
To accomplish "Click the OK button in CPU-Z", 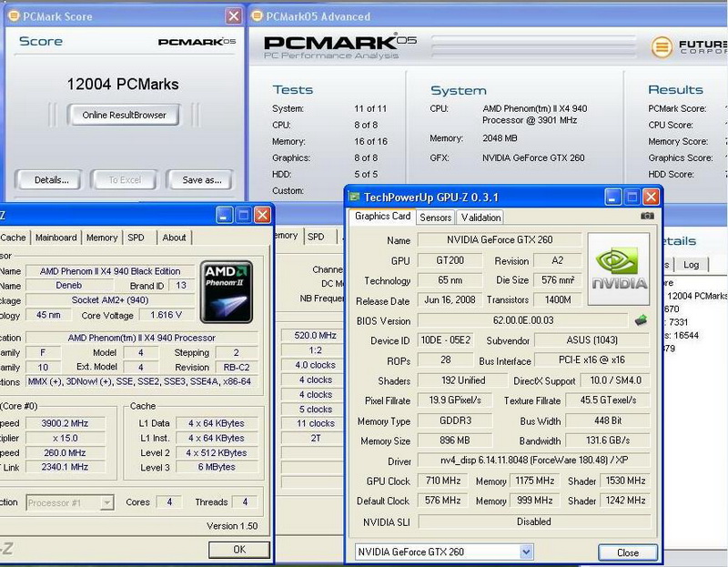I will tap(239, 550).
